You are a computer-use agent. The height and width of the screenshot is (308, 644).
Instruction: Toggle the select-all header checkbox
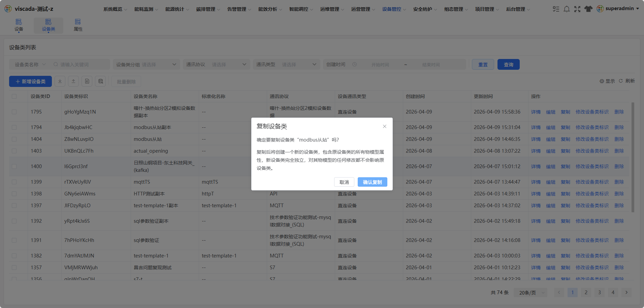click(14, 96)
